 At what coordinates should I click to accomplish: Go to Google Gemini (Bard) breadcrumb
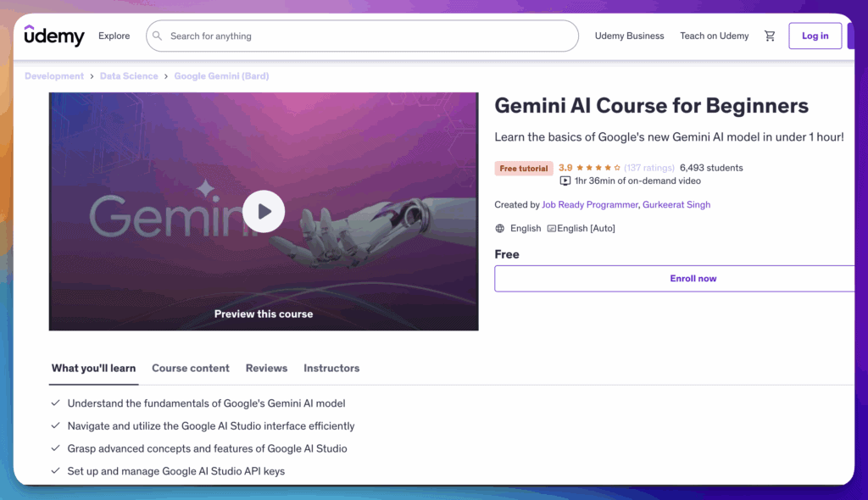coord(221,76)
